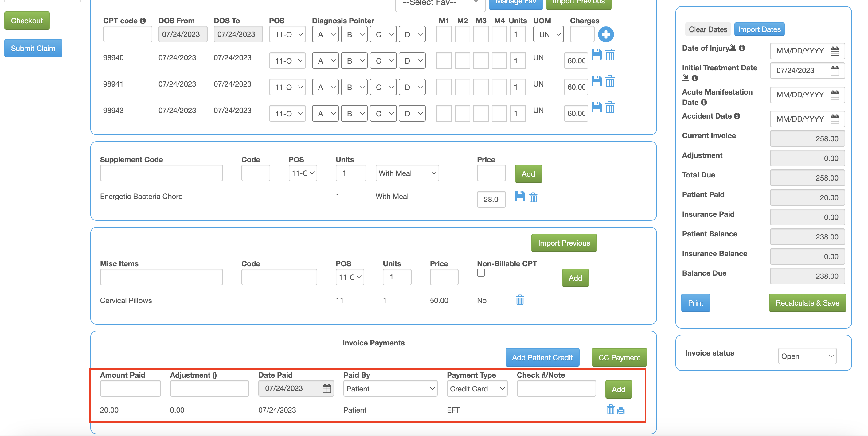Open Payment Type Credit Card dropdown
Viewport: 868px width, 436px height.
(x=477, y=389)
